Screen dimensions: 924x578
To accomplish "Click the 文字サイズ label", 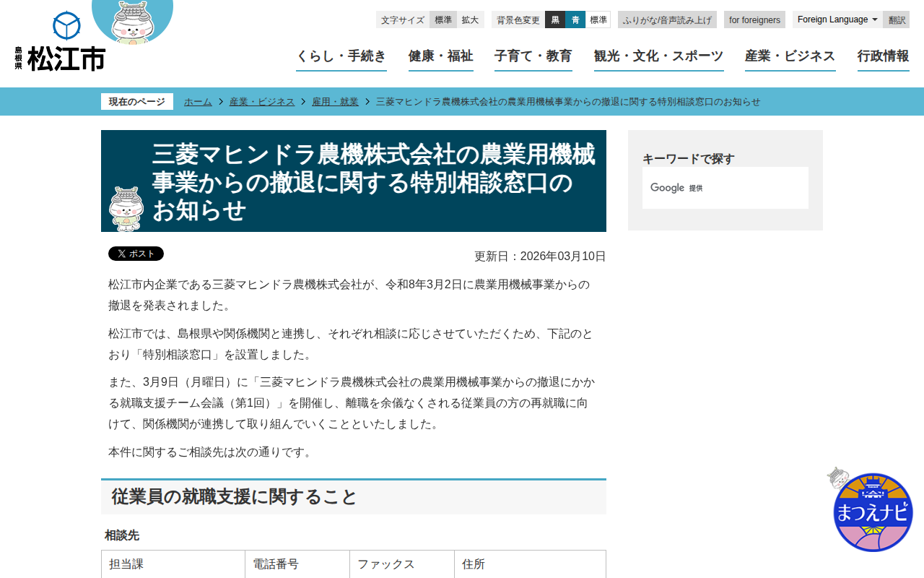I will coord(403,20).
